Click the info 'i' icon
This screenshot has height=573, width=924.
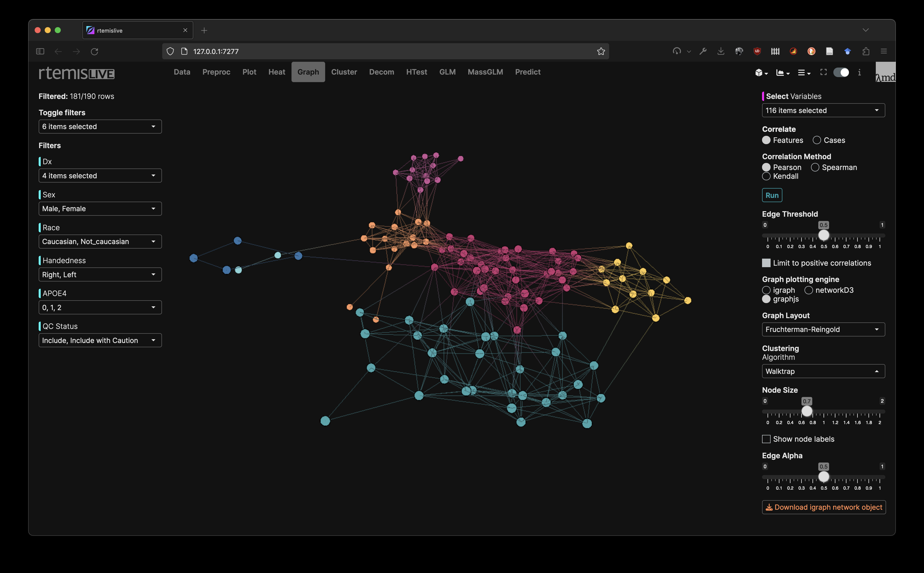tap(859, 72)
